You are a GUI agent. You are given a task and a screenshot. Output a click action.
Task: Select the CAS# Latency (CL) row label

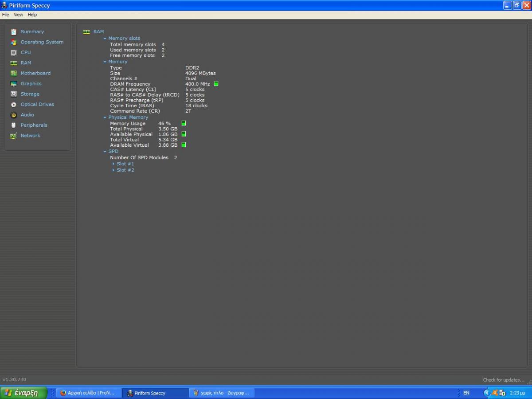(133, 90)
